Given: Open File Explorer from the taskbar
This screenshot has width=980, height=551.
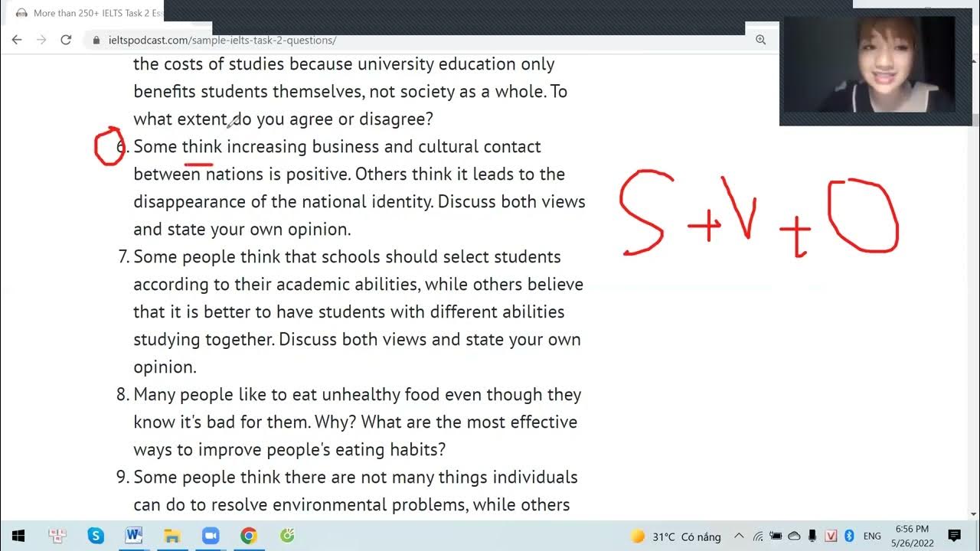Looking at the screenshot, I should 172,536.
